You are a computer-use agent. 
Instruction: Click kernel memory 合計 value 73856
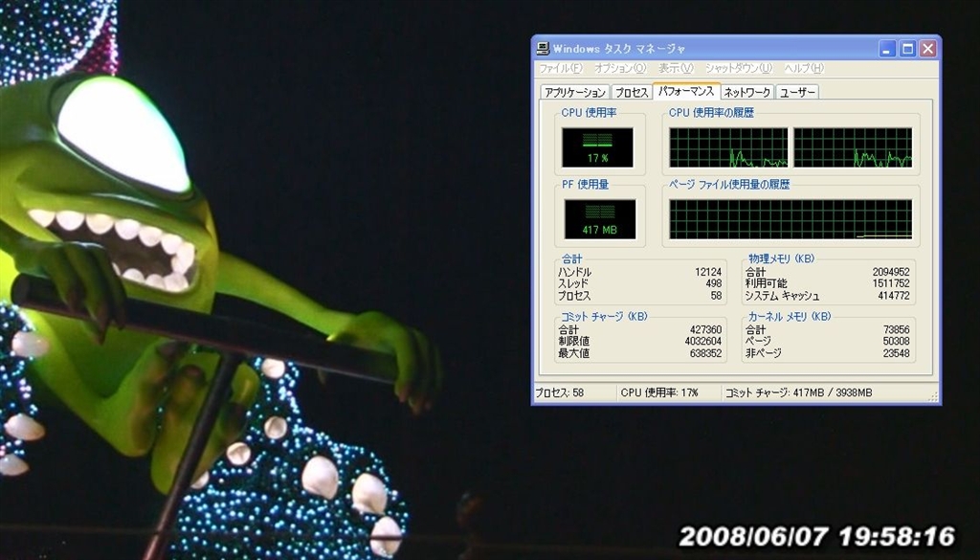pos(896,329)
